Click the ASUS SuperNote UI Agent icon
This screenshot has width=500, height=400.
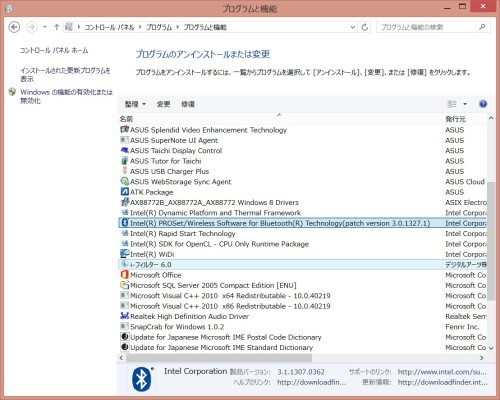pyautogui.click(x=124, y=140)
